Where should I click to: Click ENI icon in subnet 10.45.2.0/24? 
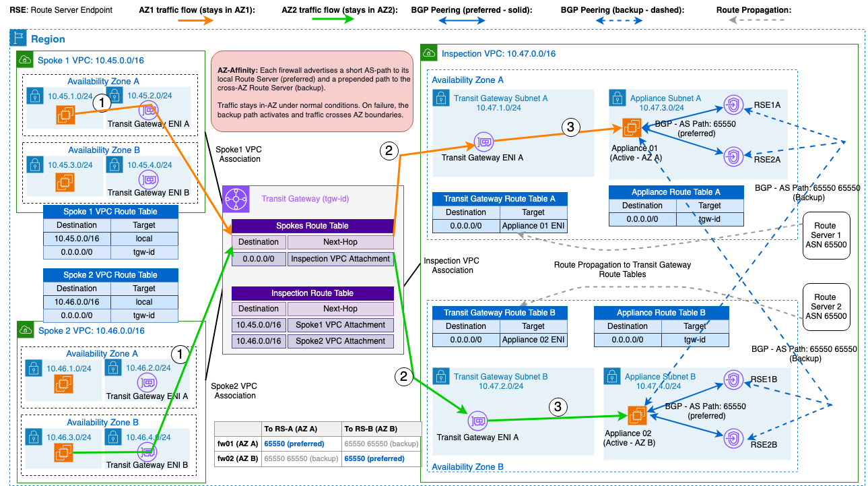(147, 110)
